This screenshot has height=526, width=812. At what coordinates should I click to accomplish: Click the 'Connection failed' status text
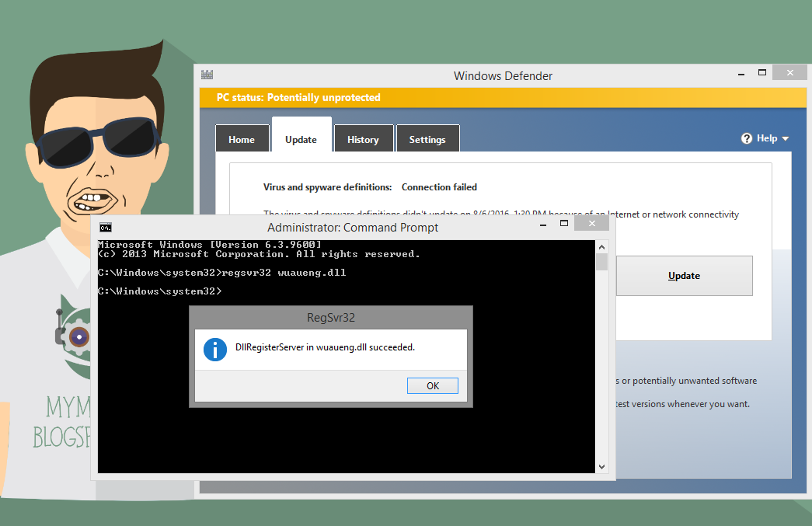coord(439,187)
